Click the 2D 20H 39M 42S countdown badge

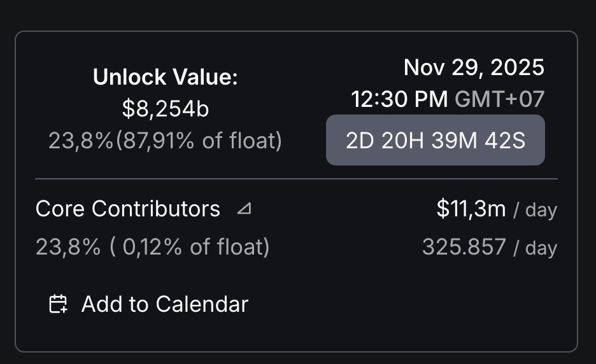pos(435,140)
